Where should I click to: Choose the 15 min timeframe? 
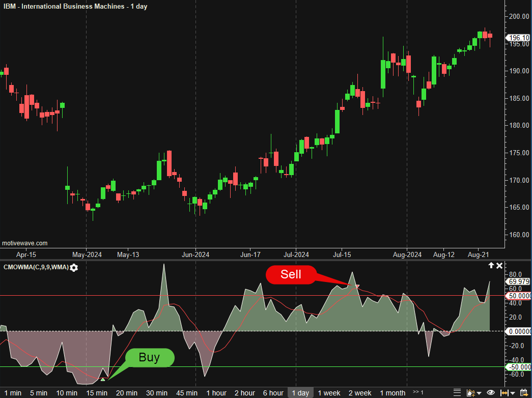point(97,393)
